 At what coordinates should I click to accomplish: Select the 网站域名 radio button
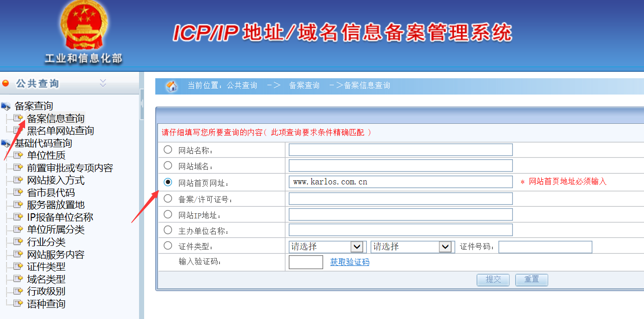[x=168, y=165]
